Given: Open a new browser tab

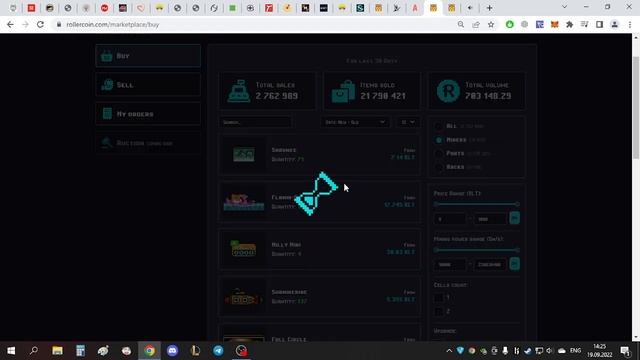Looking at the screenshot, I should (489, 8).
